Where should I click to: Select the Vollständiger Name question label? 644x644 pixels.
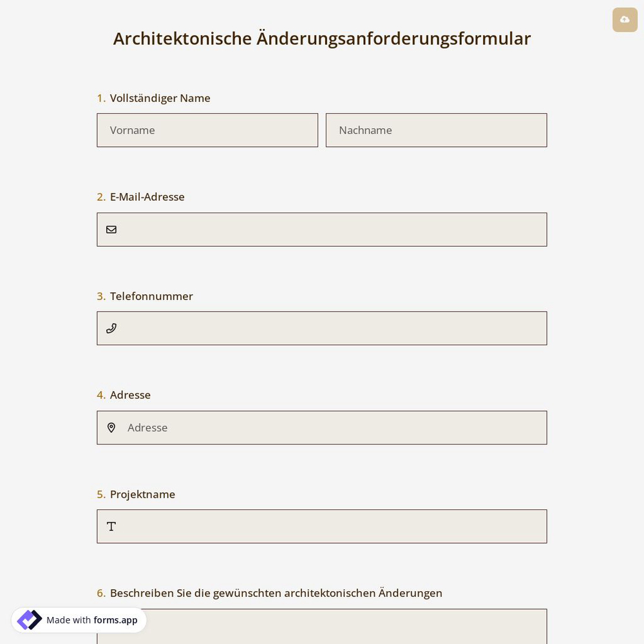[160, 98]
